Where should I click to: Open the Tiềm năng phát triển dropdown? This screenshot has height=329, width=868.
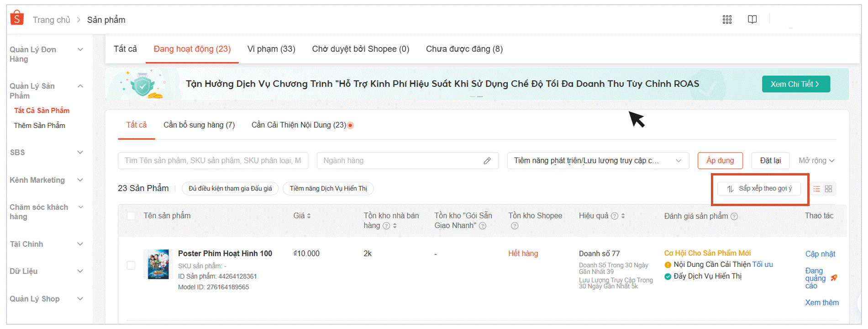(597, 161)
